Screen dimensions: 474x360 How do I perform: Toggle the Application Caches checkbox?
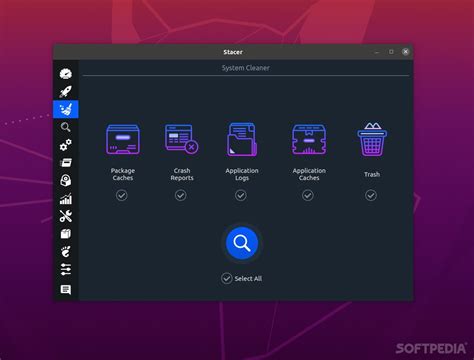(308, 195)
